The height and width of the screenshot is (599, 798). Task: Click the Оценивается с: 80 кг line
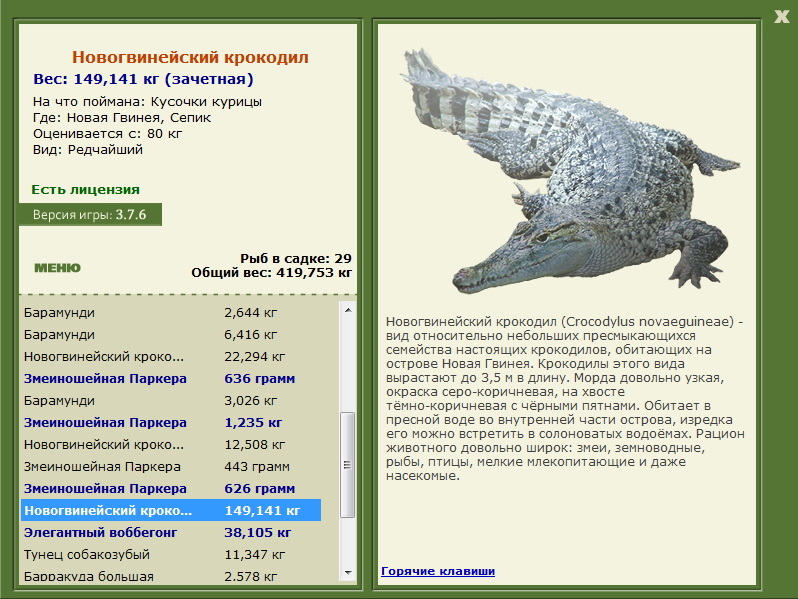(107, 134)
